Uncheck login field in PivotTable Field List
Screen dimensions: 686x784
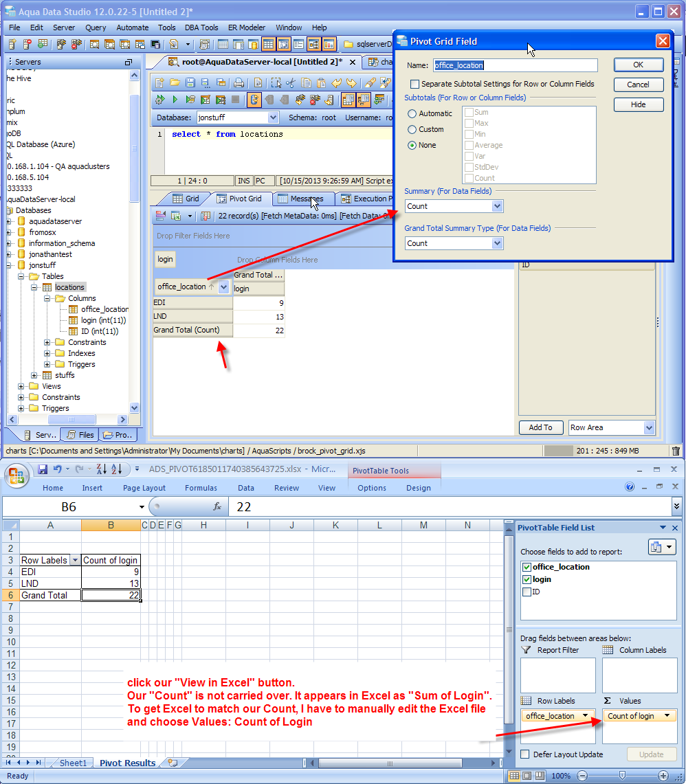527,579
